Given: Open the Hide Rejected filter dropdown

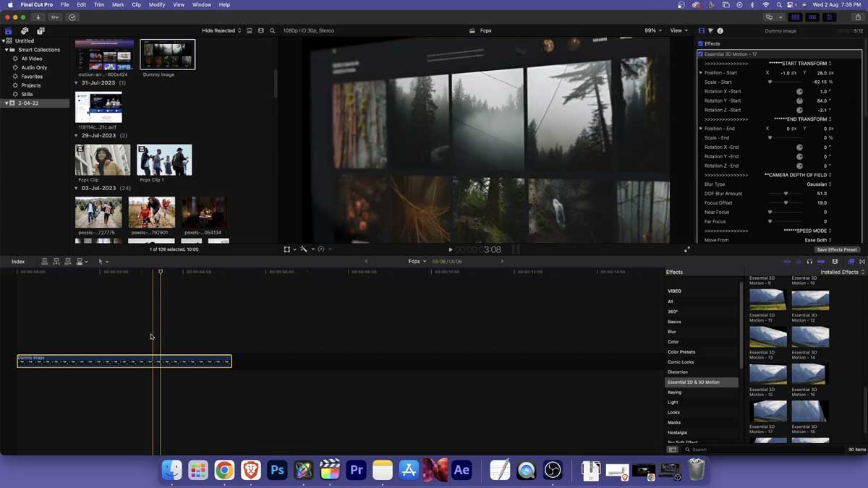Looking at the screenshot, I should (x=221, y=31).
